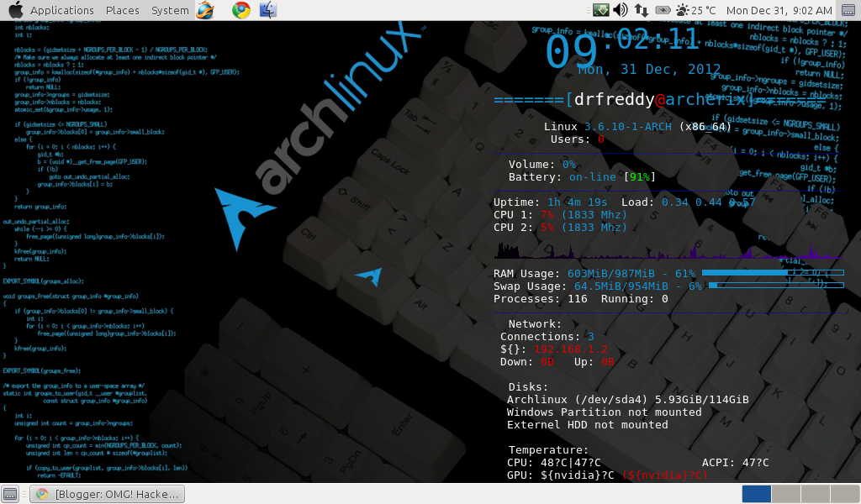Select the second workspace in the pager
861x504 pixels.
(x=785, y=494)
